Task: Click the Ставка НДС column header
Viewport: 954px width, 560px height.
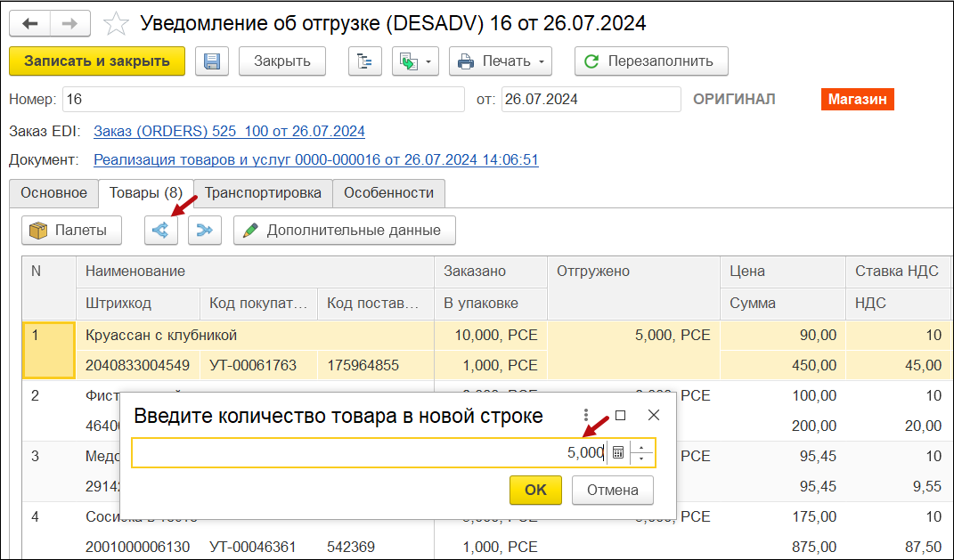Action: click(899, 272)
